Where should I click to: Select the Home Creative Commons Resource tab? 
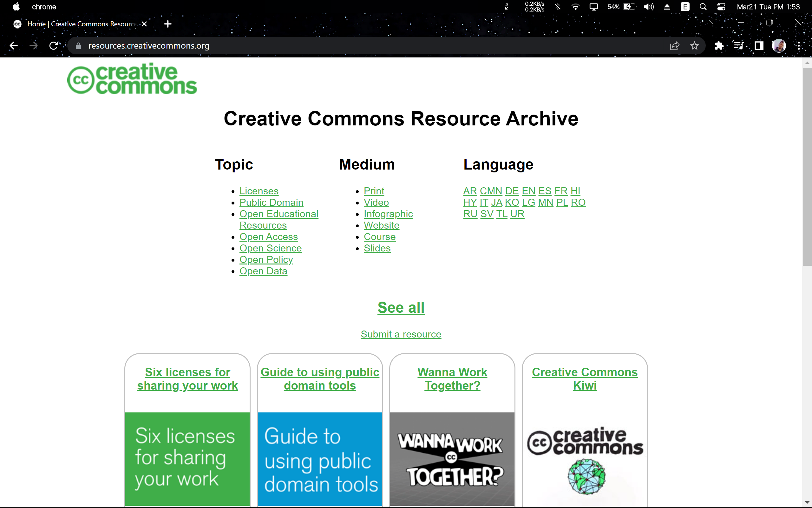[x=82, y=24]
